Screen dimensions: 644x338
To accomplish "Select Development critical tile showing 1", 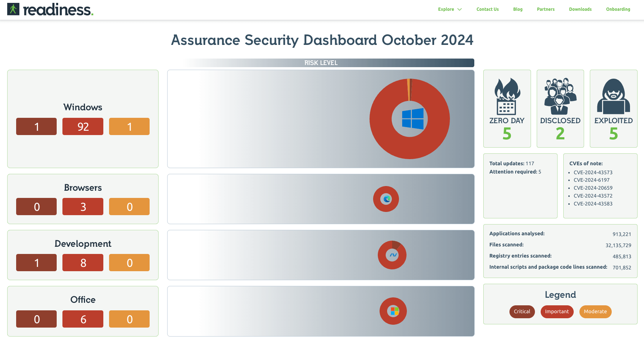I will [x=36, y=263].
